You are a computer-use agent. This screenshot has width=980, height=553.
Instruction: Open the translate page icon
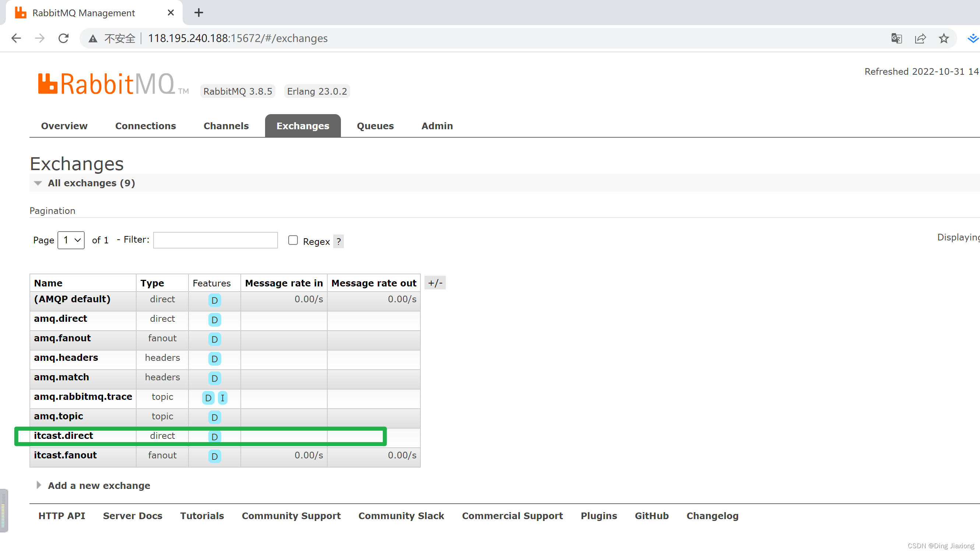pyautogui.click(x=896, y=38)
